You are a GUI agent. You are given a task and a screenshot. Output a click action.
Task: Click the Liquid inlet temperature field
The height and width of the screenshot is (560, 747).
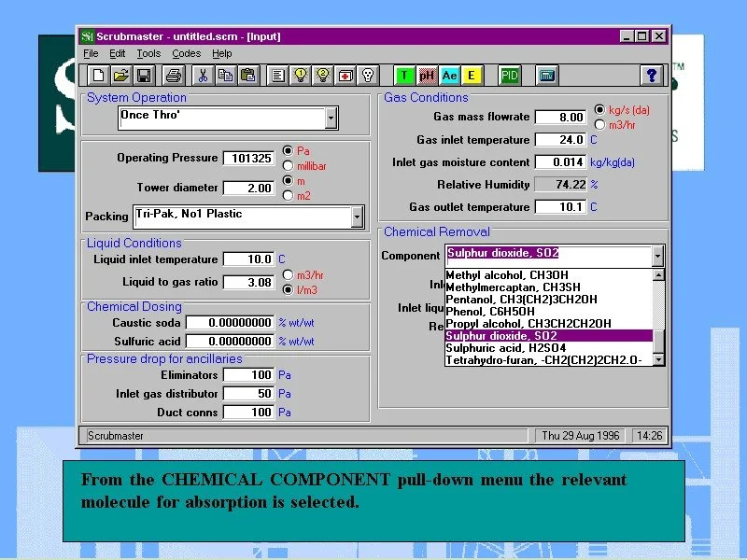point(248,259)
